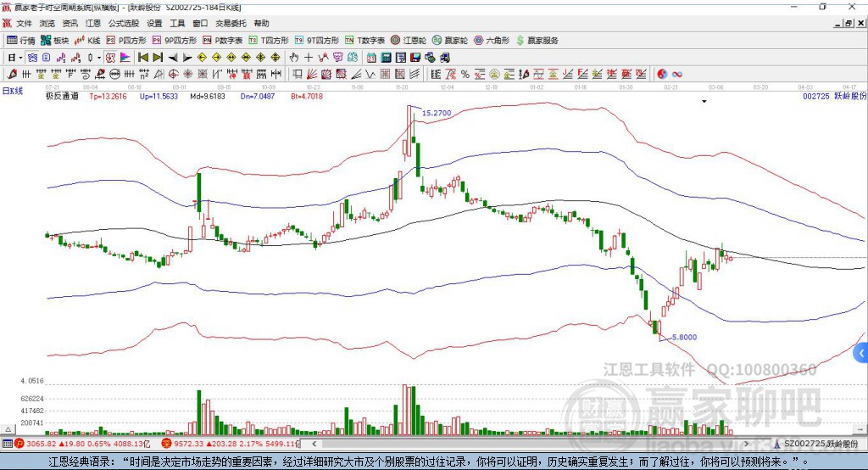
Task: Click the 深 Shenzhen index 9572.33 entry
Action: click(x=231, y=444)
